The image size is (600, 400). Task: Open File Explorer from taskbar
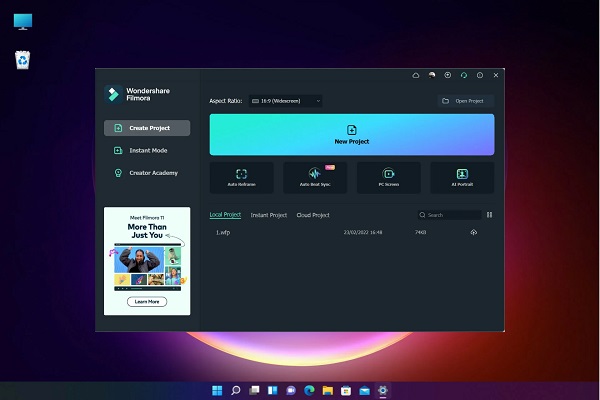pos(328,390)
